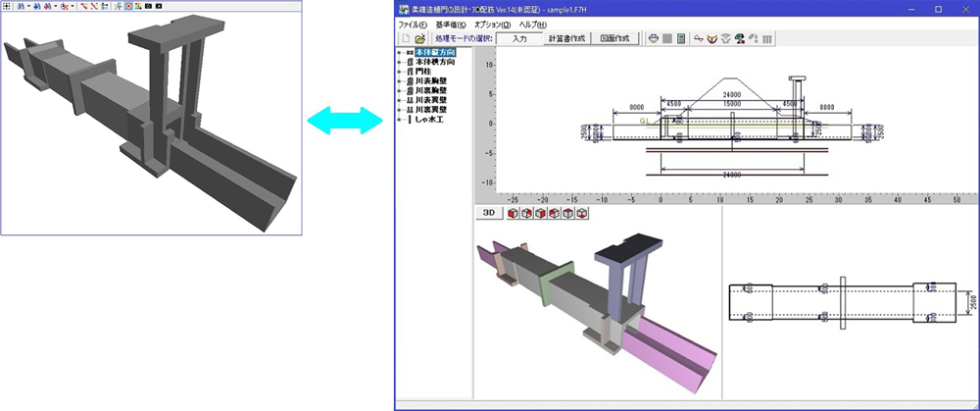Select 川裏翼壁 in the tree
This screenshot has width=980, height=411.
pyautogui.click(x=430, y=109)
